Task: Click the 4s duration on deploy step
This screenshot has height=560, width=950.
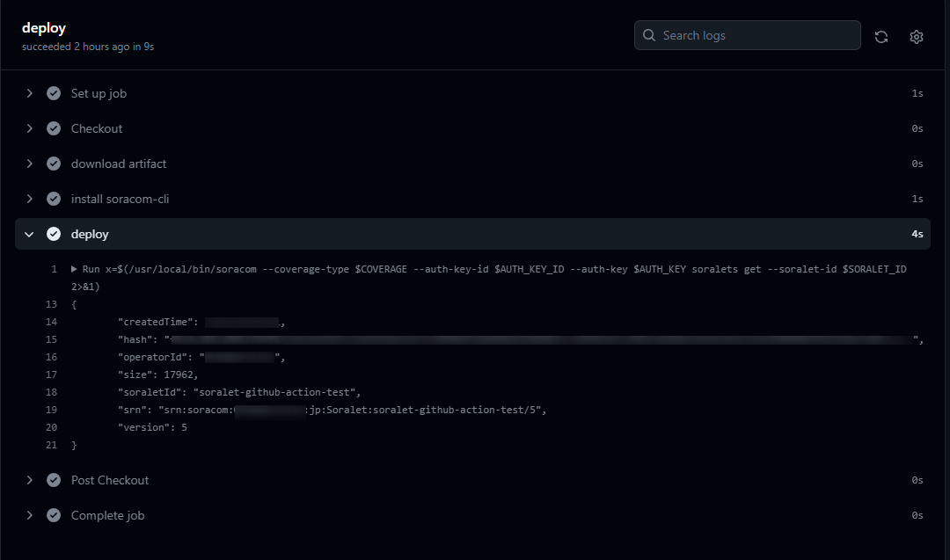Action: [x=917, y=234]
